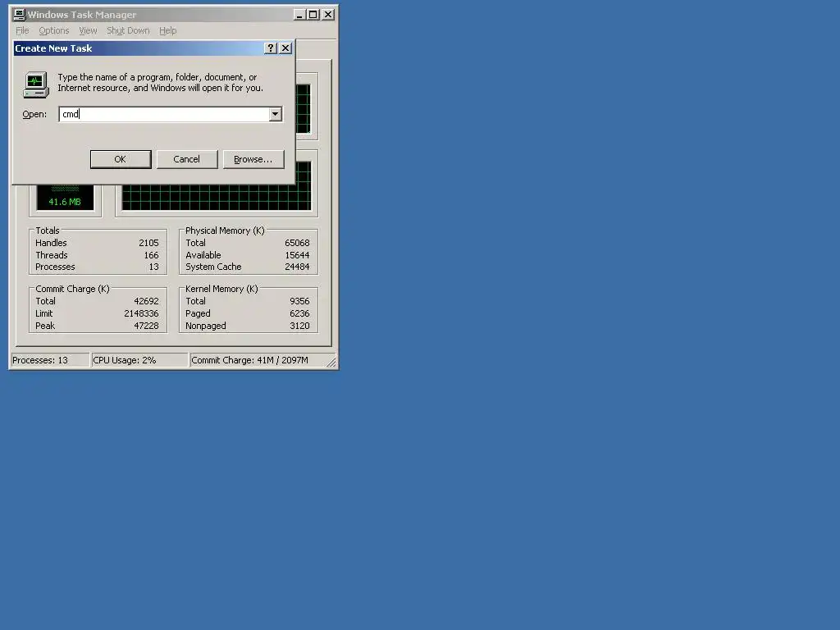Minimize the Windows Task Manager window
The image size is (840, 630).
click(x=299, y=15)
